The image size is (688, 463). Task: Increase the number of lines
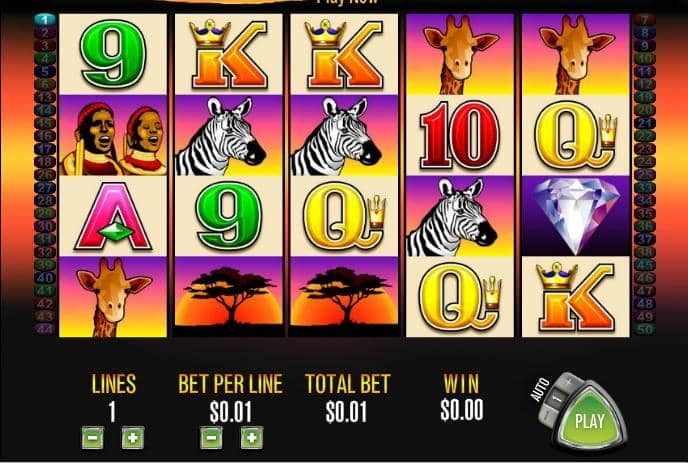(133, 438)
